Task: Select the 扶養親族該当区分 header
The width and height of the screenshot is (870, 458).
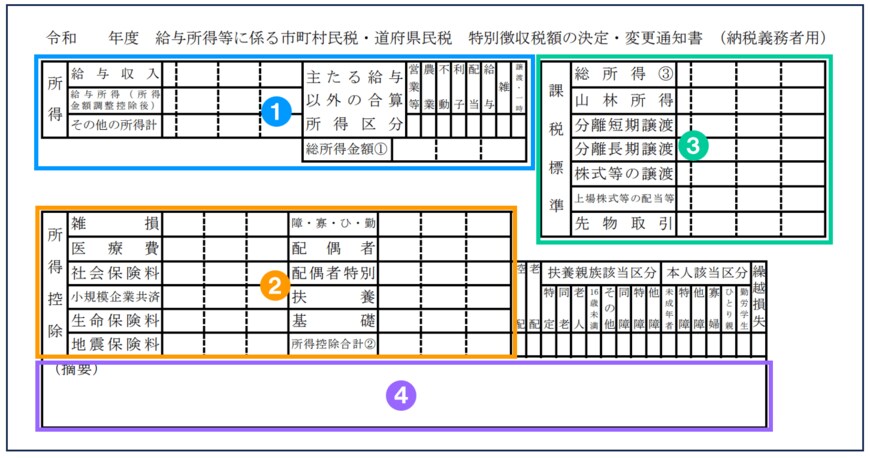Action: [601, 272]
